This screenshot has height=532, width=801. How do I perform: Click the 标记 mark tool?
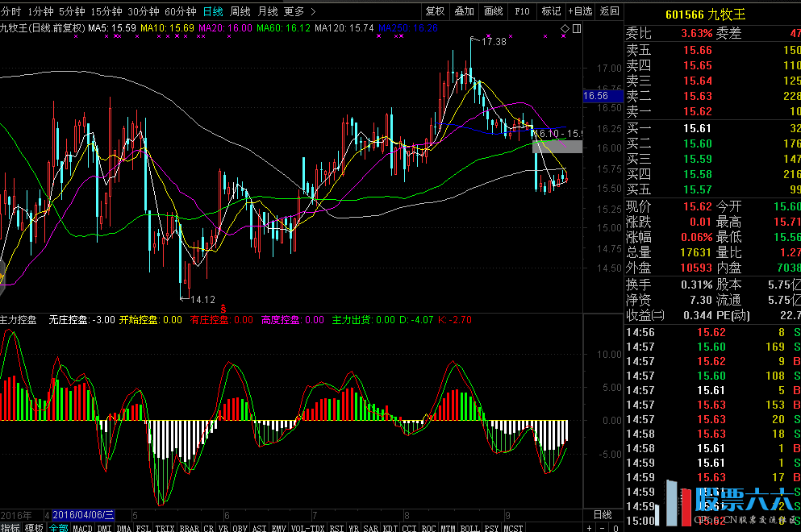click(551, 11)
